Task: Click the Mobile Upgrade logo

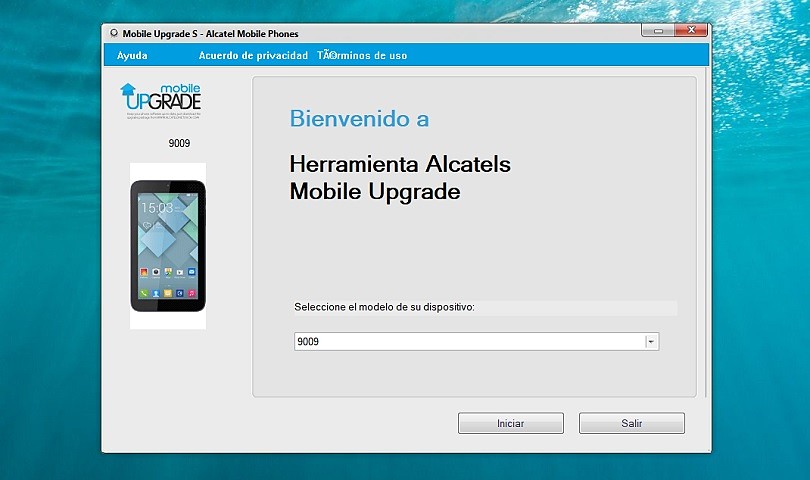Action: pyautogui.click(x=161, y=100)
